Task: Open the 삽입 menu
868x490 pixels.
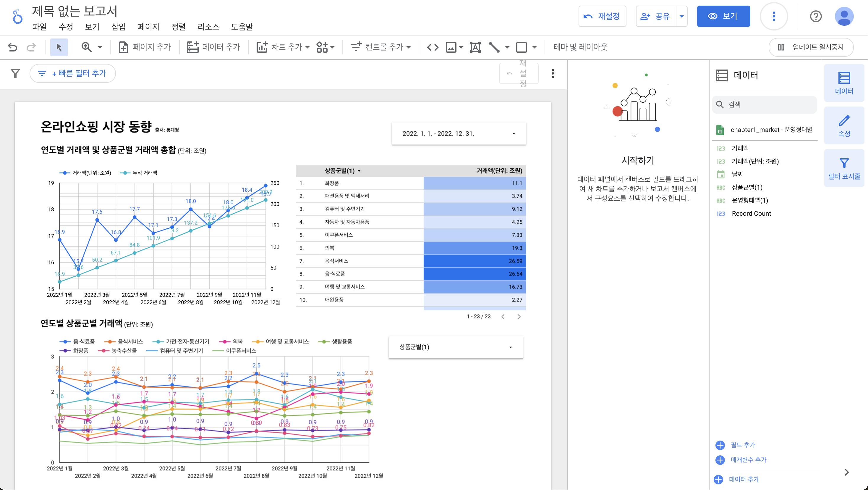Action: point(118,27)
